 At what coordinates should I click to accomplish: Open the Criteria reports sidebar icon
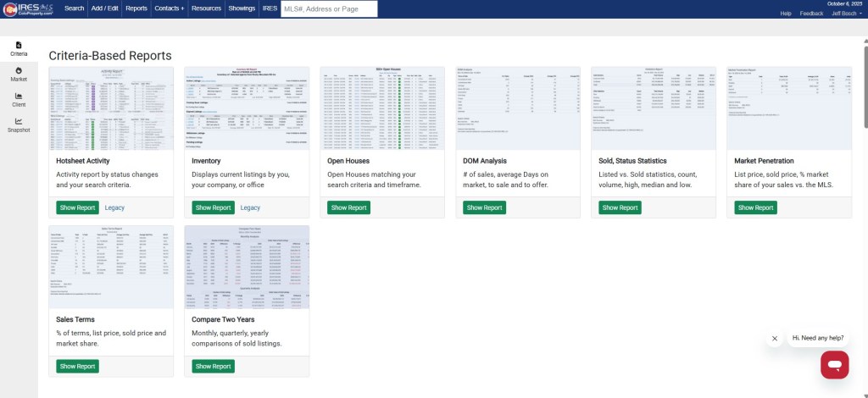click(19, 48)
